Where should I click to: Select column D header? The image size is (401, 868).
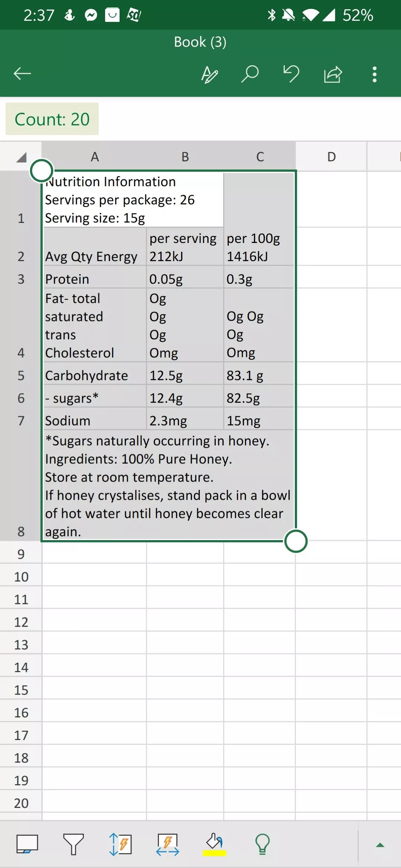pyautogui.click(x=331, y=157)
